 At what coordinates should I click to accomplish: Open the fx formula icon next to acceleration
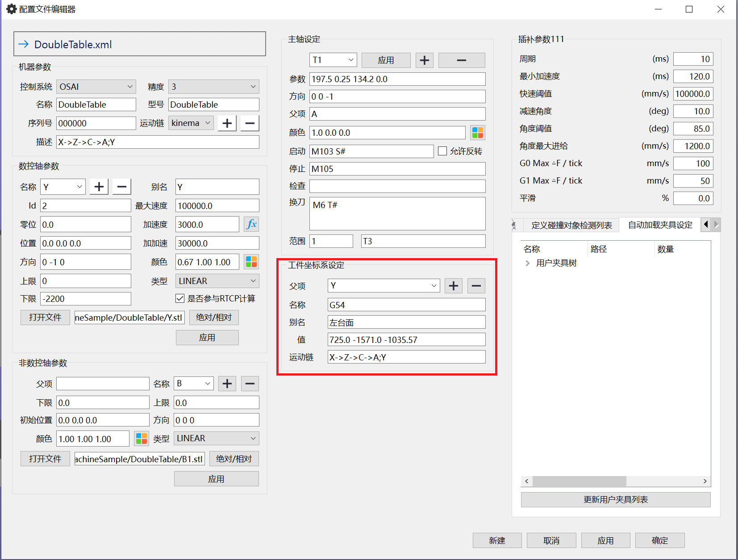[x=251, y=224]
